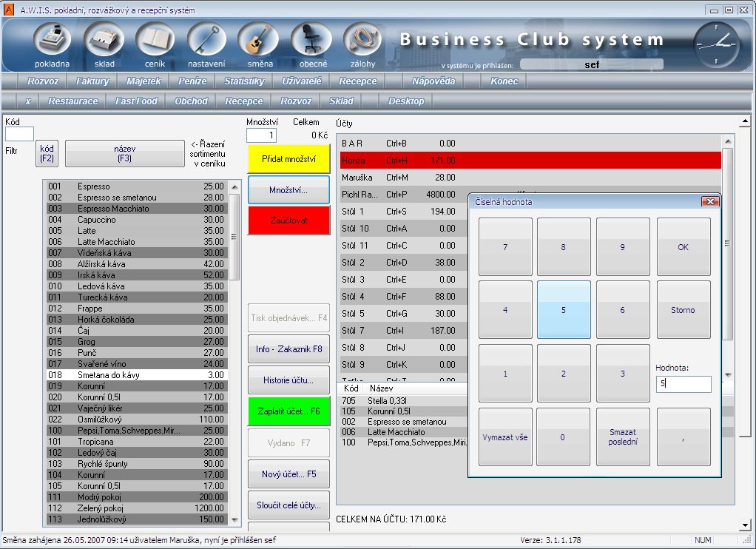Click the ceník book icon
The height and width of the screenshot is (549, 756).
[155, 41]
